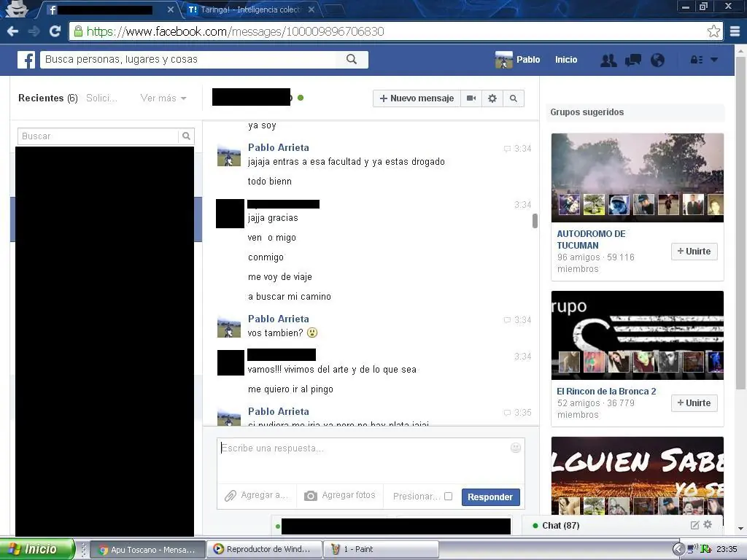Screen dimensions: 747x560
Task: Switch to Apu Toscano Chrome taskbar item
Action: click(x=147, y=550)
